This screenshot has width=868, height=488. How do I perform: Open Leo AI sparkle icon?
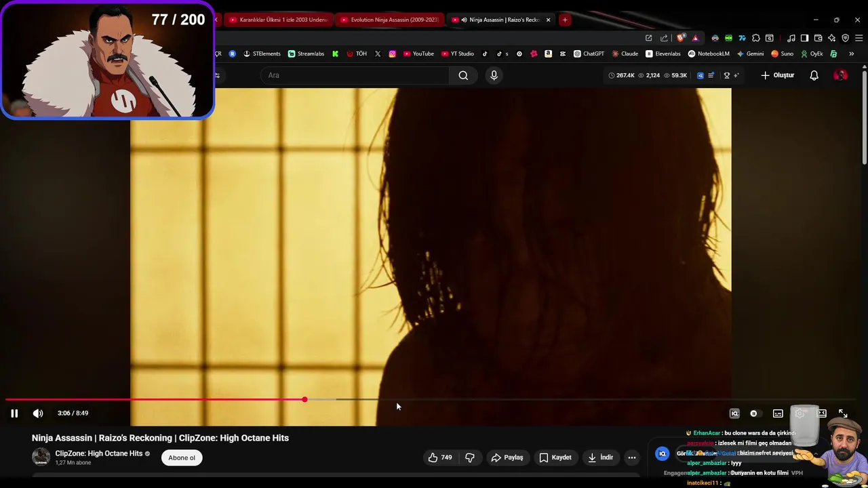[x=832, y=38]
